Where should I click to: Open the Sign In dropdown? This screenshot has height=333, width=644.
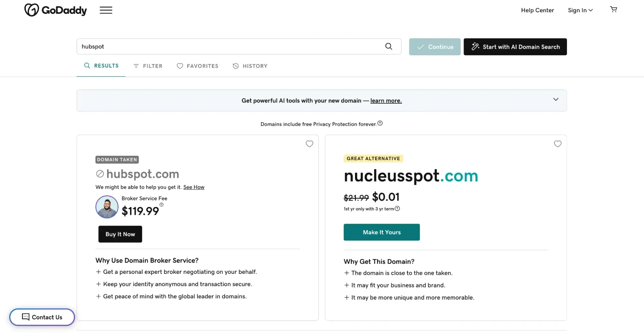tap(580, 10)
